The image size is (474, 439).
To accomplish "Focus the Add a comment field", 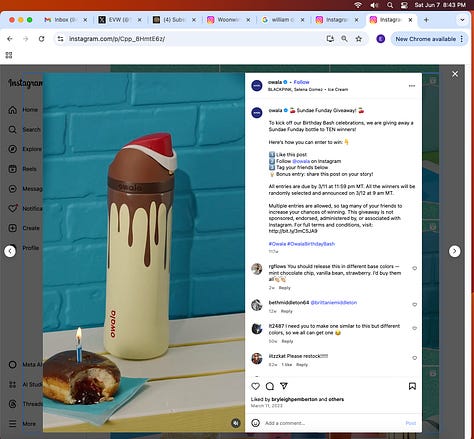I will click(332, 423).
